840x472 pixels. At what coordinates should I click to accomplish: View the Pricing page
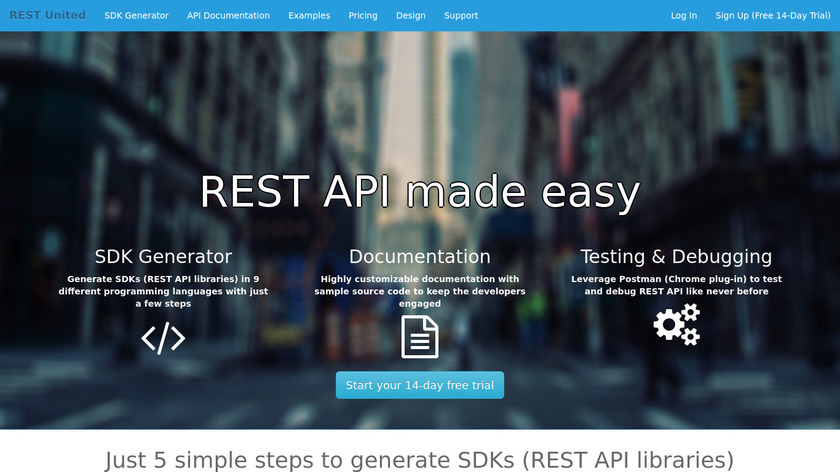coord(363,16)
